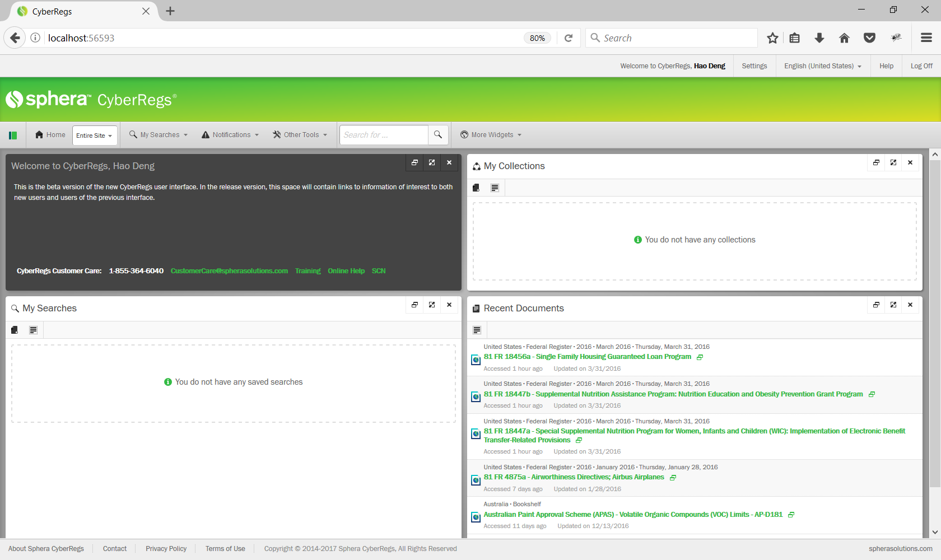Click the SCN link

coord(379,271)
